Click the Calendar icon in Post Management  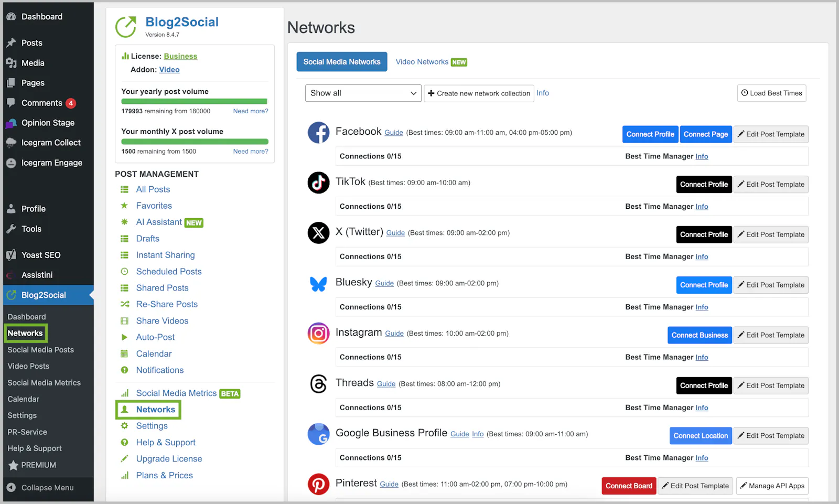pyautogui.click(x=124, y=353)
